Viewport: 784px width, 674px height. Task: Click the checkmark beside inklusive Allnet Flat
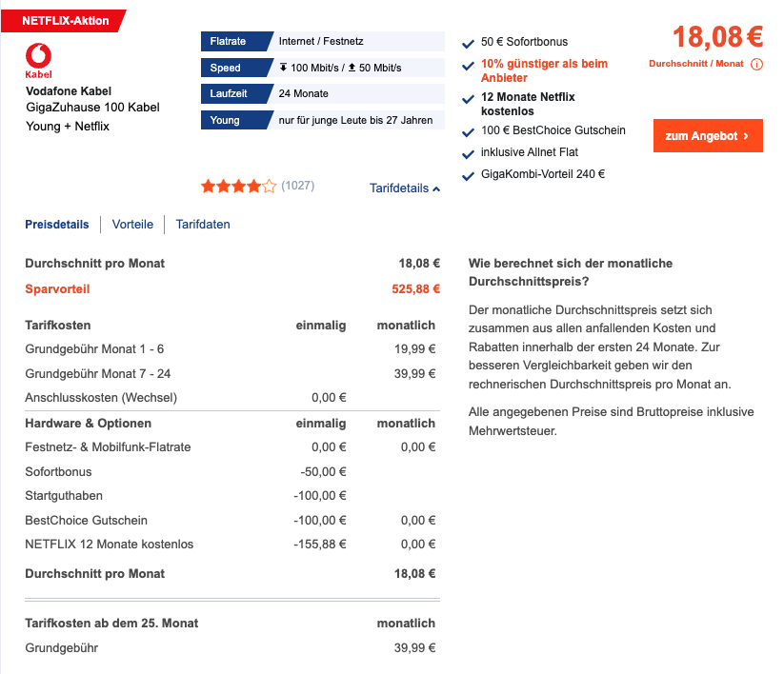(468, 154)
